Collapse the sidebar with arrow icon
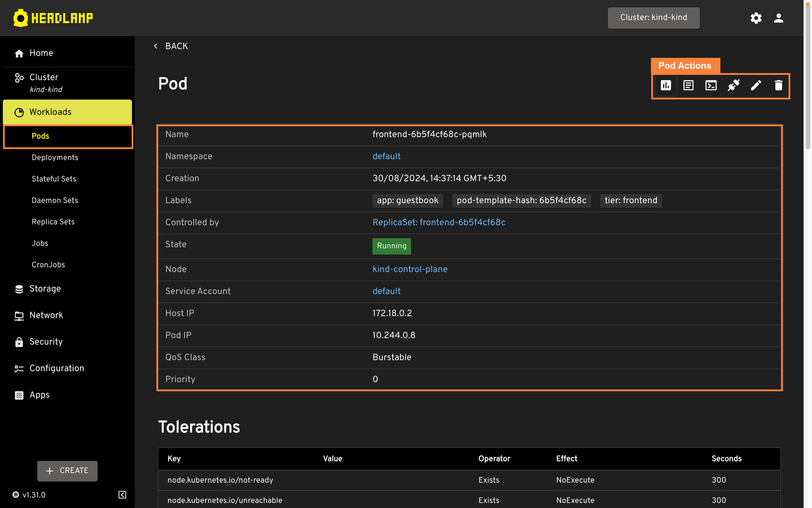 [122, 495]
